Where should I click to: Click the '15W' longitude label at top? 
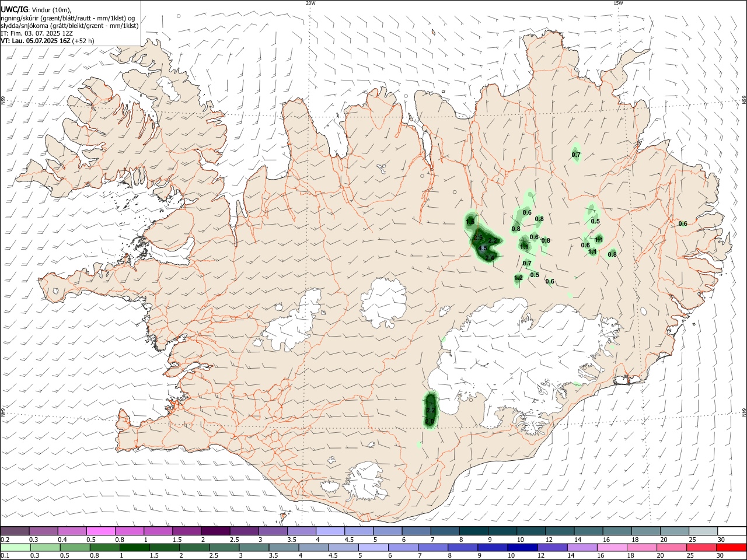pos(618,3)
